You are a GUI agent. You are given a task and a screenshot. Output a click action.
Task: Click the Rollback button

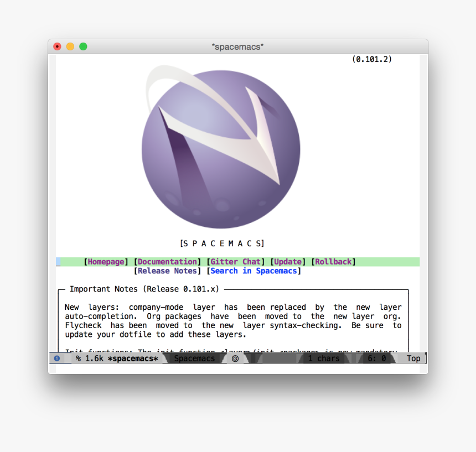pyautogui.click(x=334, y=261)
